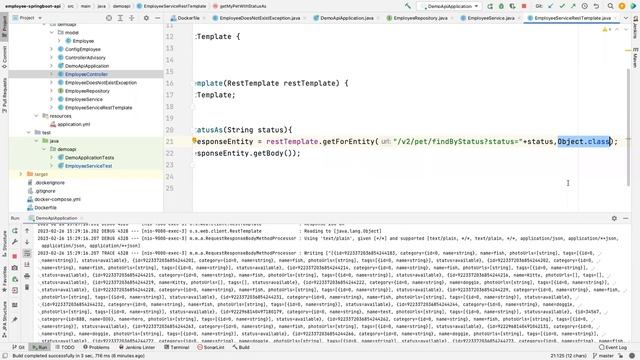Open the Event Log
This screenshot has width=640, height=360.
613,347
